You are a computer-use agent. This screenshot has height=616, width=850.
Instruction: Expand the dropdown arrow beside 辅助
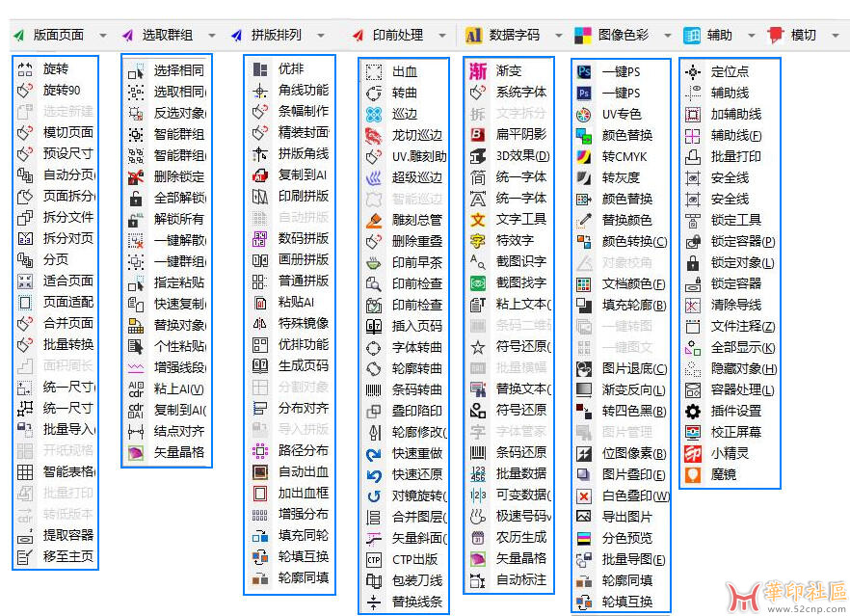pos(752,36)
